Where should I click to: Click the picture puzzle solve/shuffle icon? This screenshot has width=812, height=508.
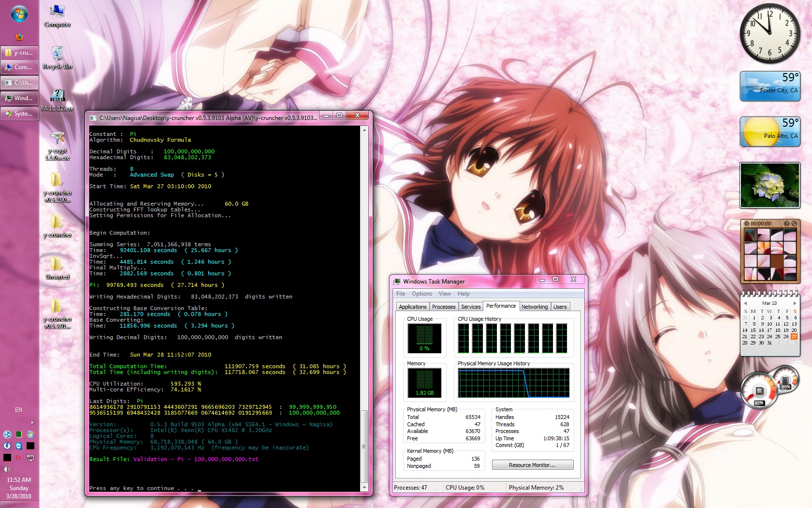click(x=794, y=224)
